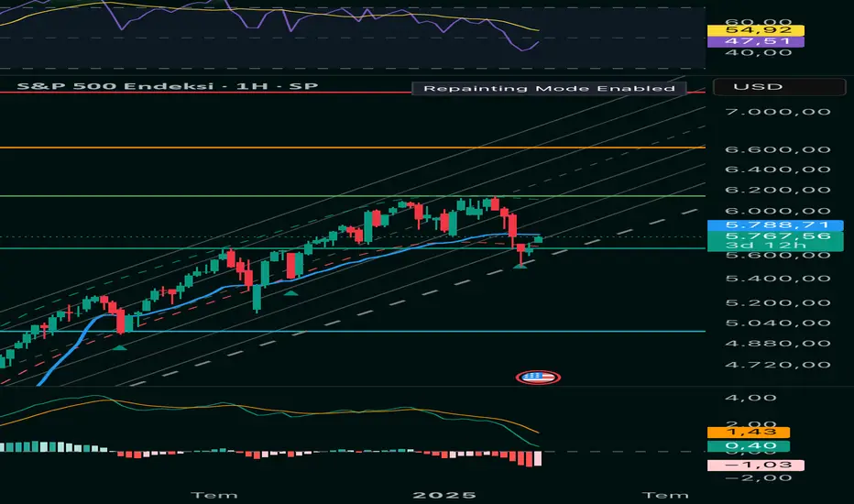Viewport: 854px width, 504px height.
Task: Click the orange 1,43 MACD signal label
Action: pos(749,433)
